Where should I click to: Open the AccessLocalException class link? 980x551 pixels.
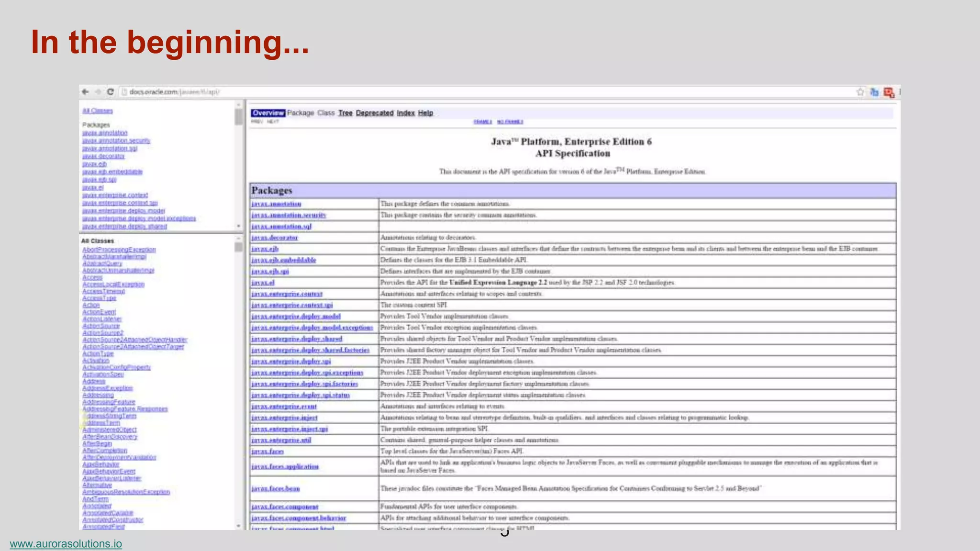(x=113, y=284)
